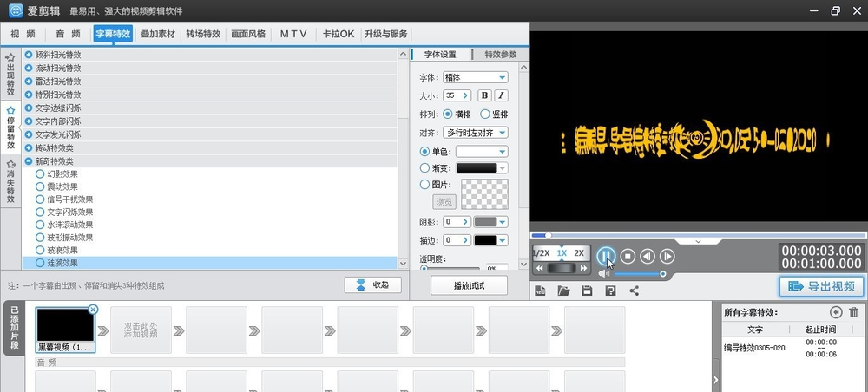Toggle bold text formatting
Screen dimensions: 868x392
coord(484,95)
